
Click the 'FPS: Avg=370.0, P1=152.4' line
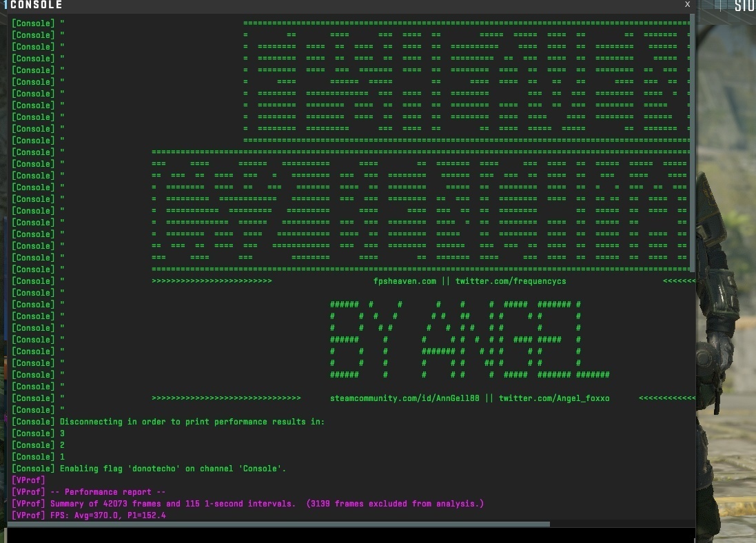(108, 515)
